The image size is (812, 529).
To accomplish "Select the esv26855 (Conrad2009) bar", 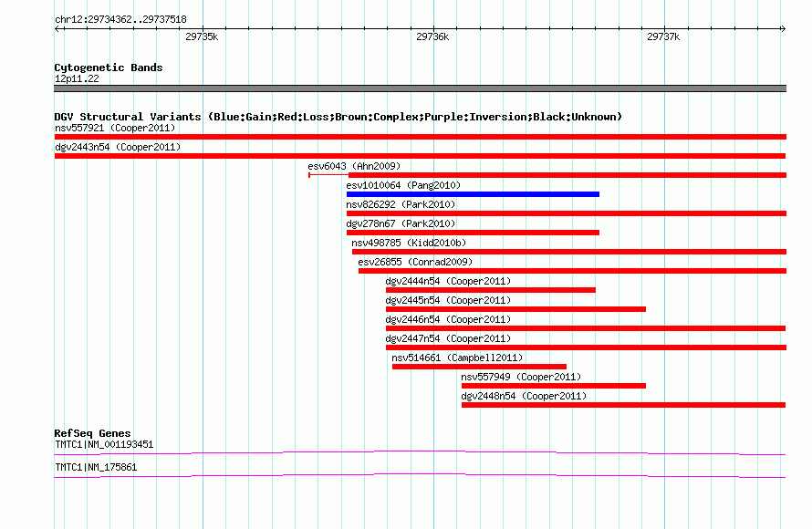I will pyautogui.click(x=572, y=271).
